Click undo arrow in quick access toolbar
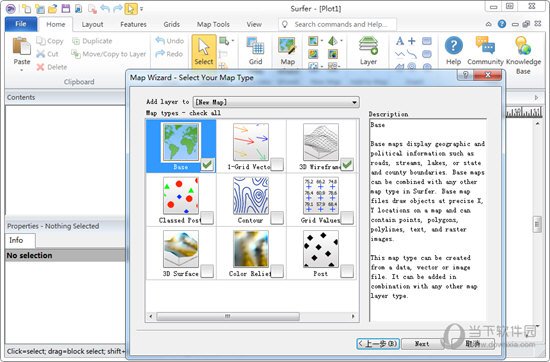The height and width of the screenshot is (362, 550). coord(105,8)
